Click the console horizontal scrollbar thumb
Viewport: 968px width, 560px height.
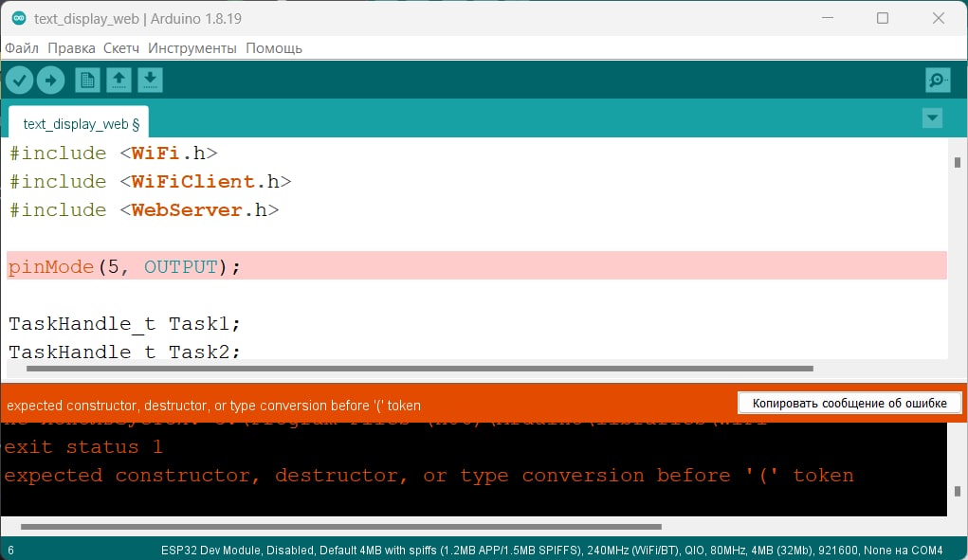[340, 527]
